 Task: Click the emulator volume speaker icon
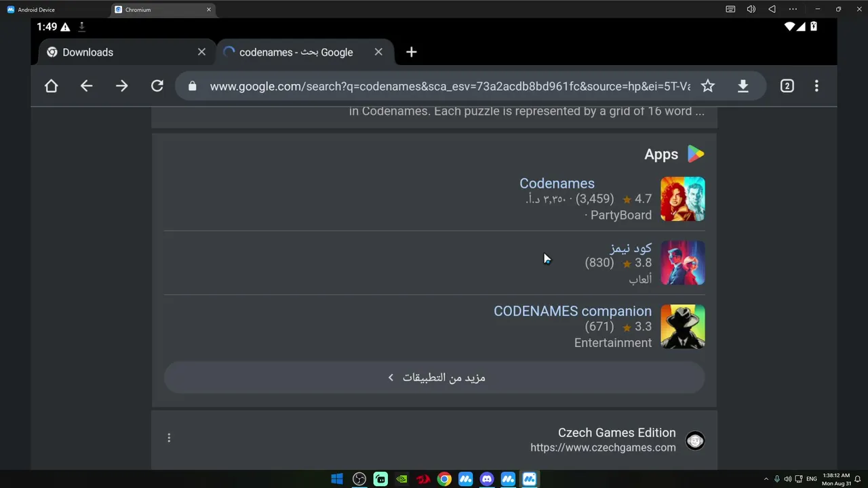(x=751, y=9)
